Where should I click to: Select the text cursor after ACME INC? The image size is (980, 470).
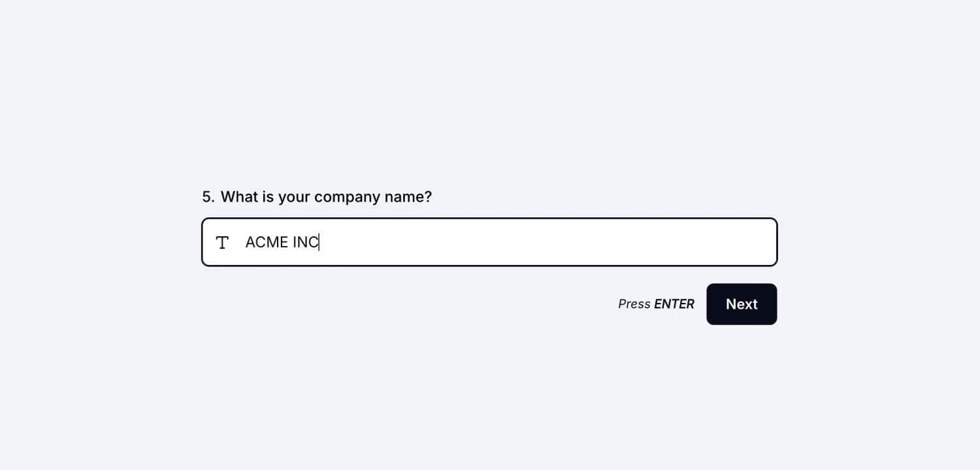(318, 242)
